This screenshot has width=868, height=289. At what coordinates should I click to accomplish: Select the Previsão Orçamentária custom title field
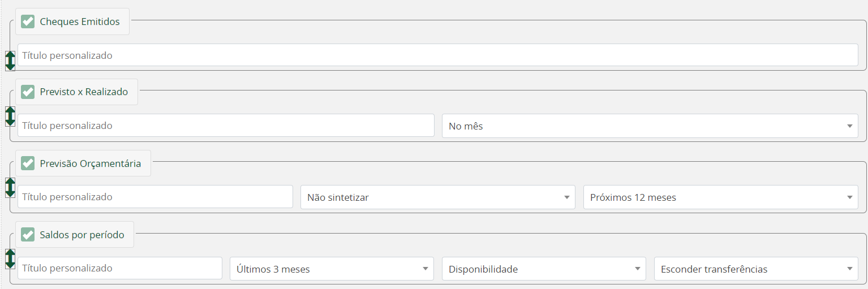pyautogui.click(x=155, y=197)
